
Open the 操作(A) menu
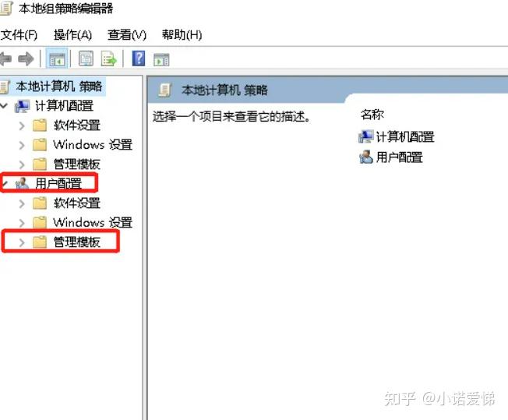[73, 35]
